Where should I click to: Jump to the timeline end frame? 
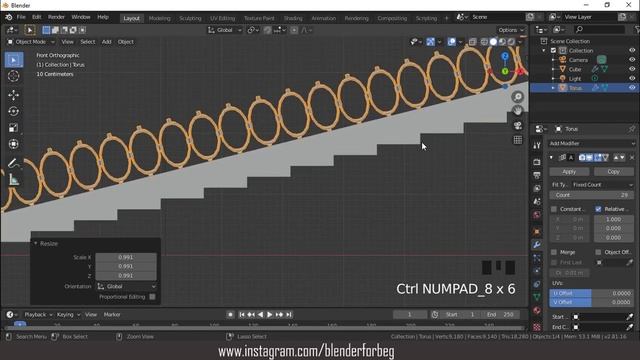[289, 315]
